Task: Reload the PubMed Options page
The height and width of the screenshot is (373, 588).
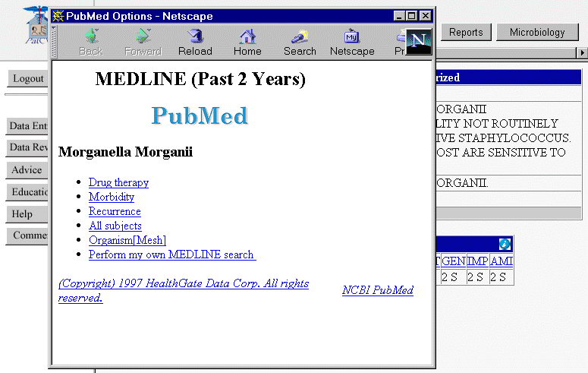Action: coord(195,42)
